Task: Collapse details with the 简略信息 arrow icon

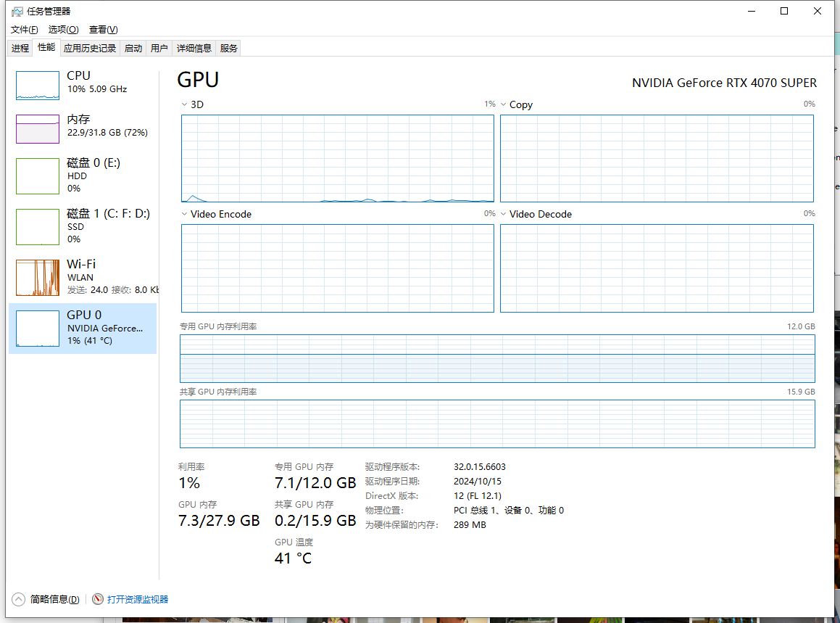Action: click(x=18, y=599)
